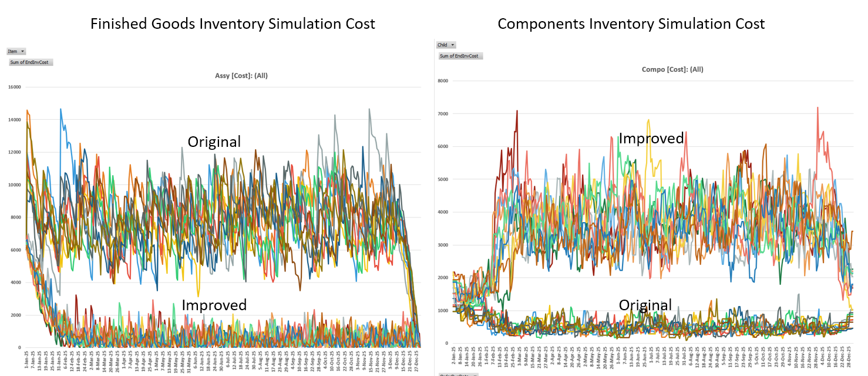Select the 'Original' label on the right chart
This screenshot has height=376, width=868.
pyautogui.click(x=645, y=305)
